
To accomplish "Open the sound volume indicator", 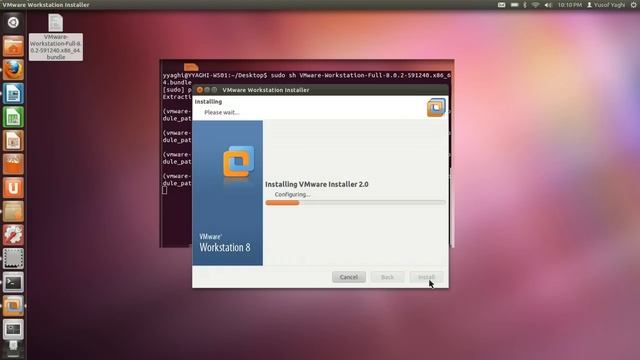I will pos(548,5).
